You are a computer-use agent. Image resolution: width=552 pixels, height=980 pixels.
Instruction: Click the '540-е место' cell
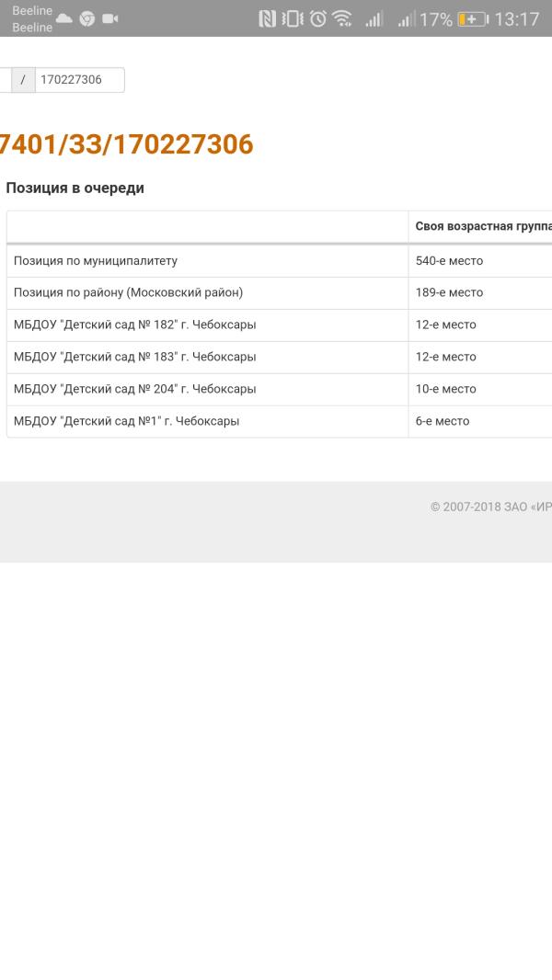click(450, 260)
